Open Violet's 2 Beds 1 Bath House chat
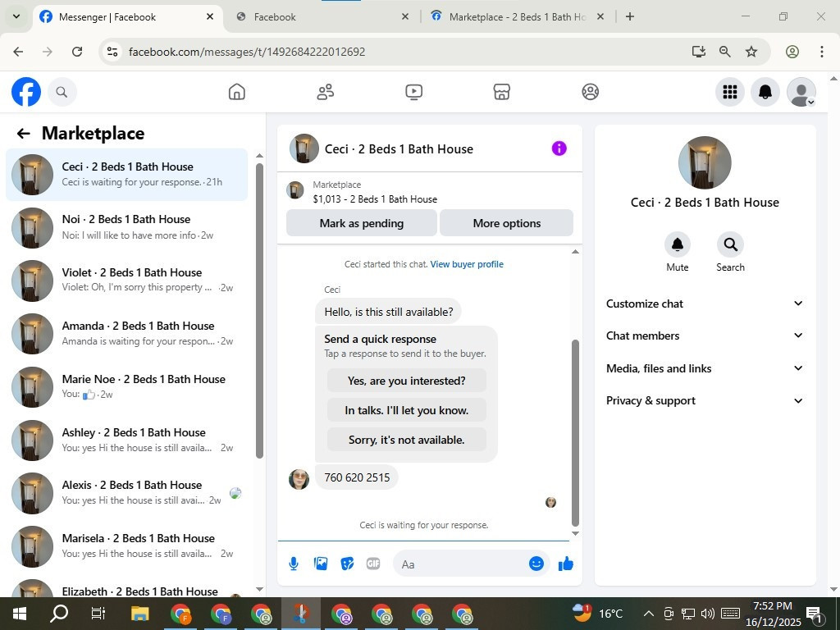 (x=127, y=281)
